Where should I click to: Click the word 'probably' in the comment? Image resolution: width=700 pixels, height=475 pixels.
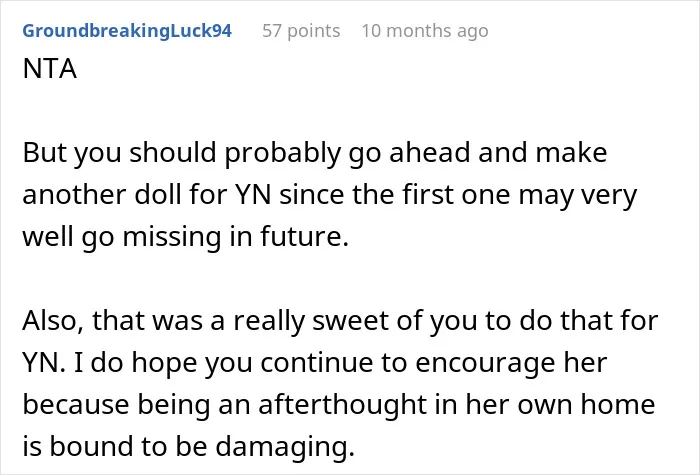(283, 154)
